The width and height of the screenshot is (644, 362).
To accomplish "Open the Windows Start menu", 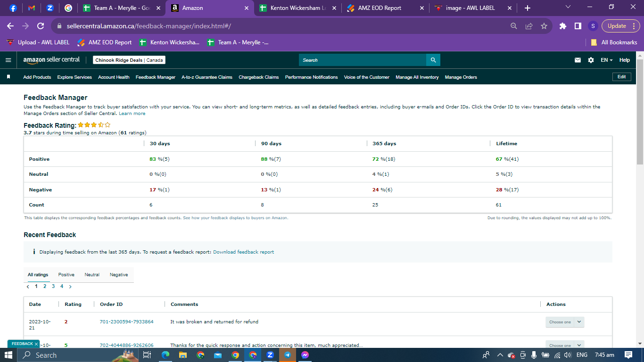I will 8,355.
